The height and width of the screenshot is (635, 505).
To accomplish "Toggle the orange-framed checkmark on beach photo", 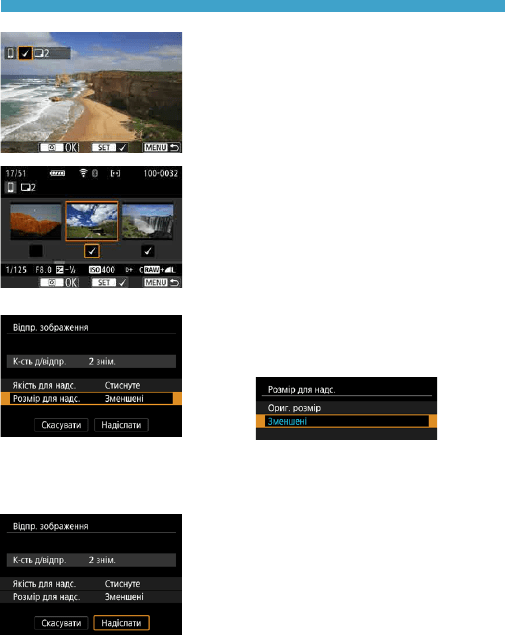I will coord(25,53).
